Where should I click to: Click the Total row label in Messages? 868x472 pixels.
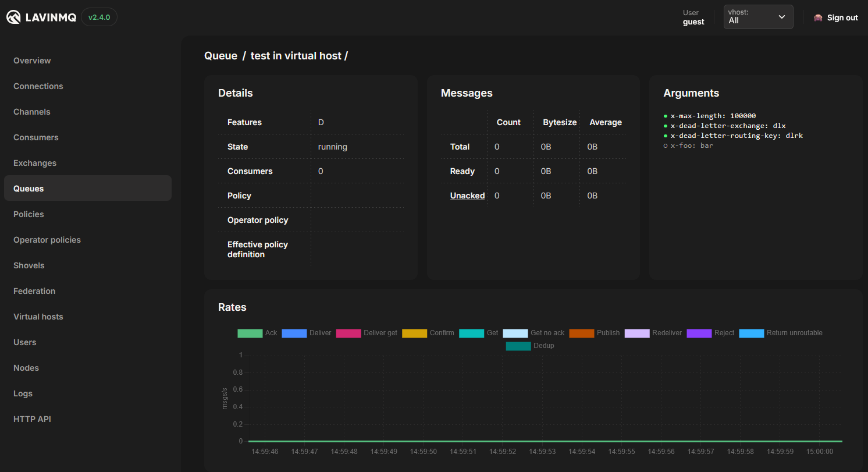(460, 147)
